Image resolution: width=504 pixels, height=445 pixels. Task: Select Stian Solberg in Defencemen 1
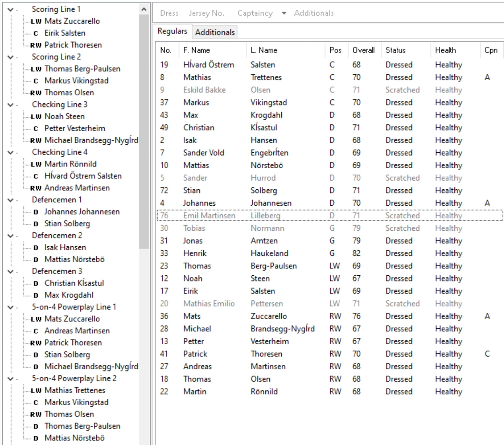click(67, 224)
